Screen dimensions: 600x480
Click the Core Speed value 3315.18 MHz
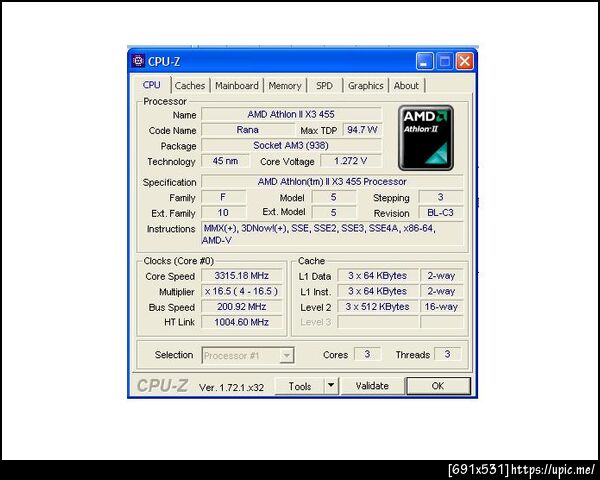[242, 276]
